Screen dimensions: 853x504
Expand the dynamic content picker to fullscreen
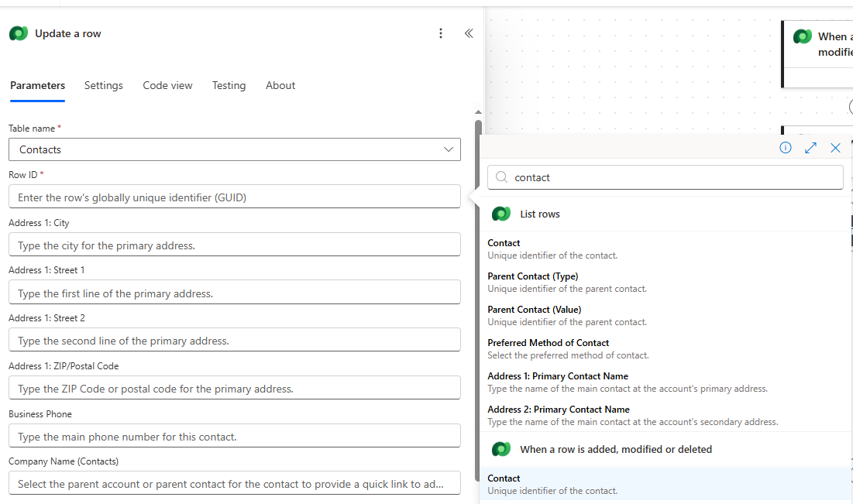pos(810,147)
